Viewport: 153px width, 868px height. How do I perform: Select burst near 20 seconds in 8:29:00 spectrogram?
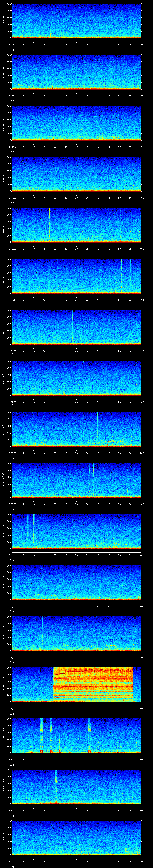(56, 786)
